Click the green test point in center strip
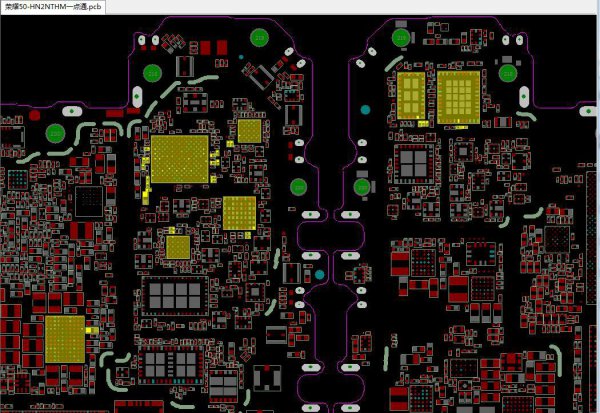This screenshot has width=600, height=413. (x=298, y=186)
